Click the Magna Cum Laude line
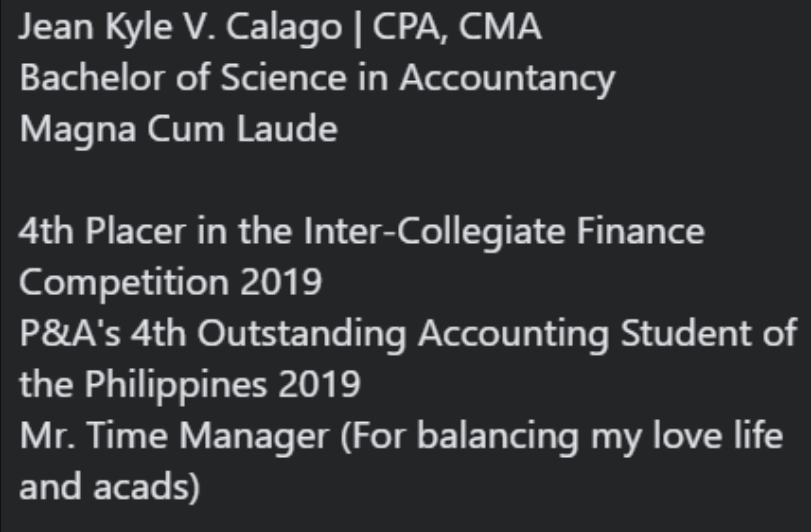Image resolution: width=811 pixels, height=532 pixels. tap(178, 129)
